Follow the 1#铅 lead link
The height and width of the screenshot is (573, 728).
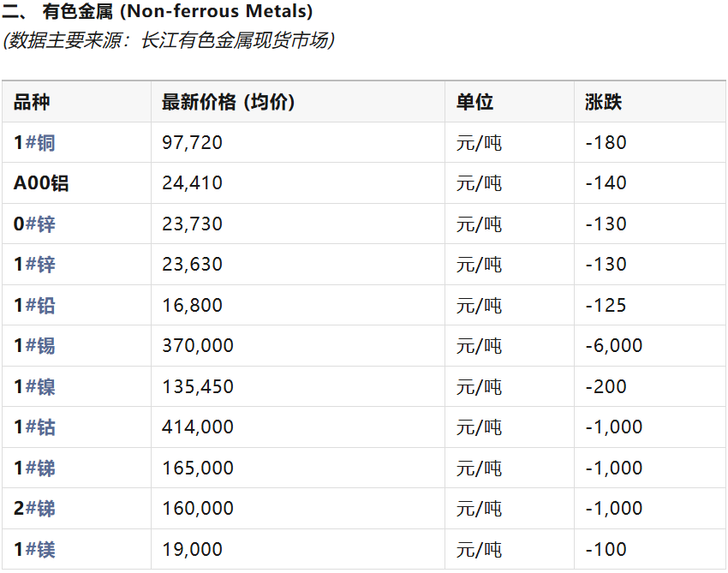point(35,306)
